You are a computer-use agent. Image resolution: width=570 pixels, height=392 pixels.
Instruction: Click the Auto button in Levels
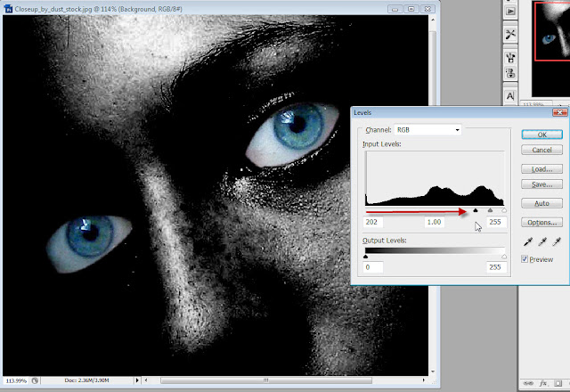pyautogui.click(x=542, y=203)
